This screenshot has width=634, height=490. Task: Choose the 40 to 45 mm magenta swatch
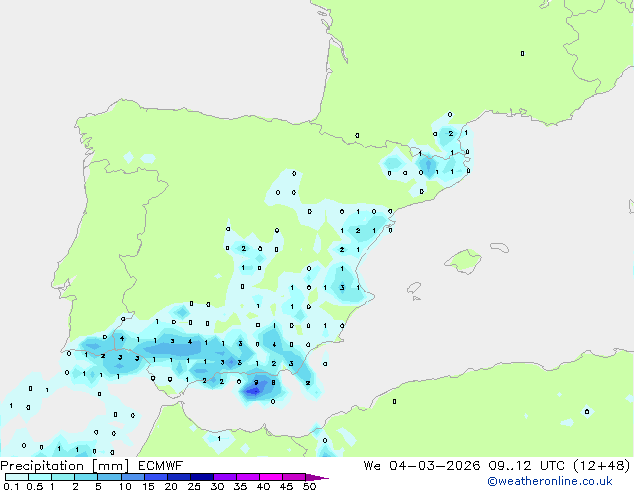pos(271,477)
